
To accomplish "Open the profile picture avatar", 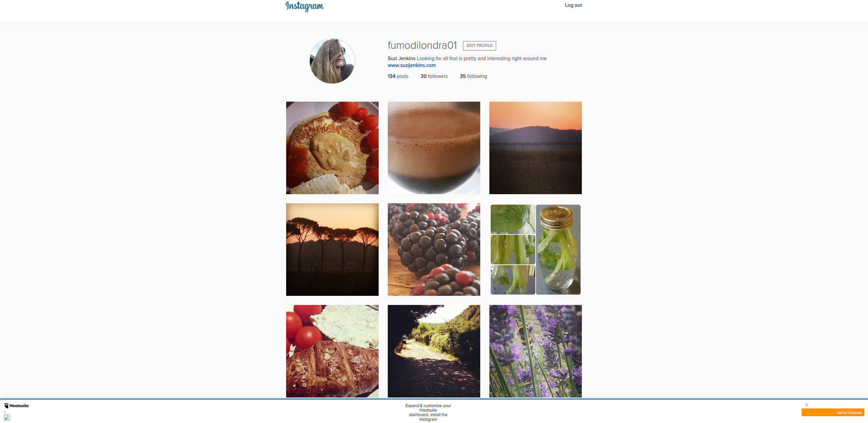I will point(332,61).
